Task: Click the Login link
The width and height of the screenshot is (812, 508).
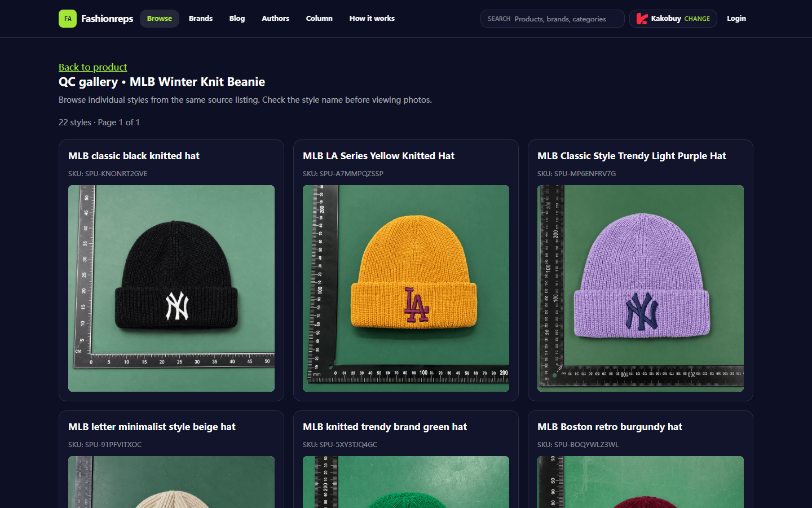Action: [x=736, y=19]
